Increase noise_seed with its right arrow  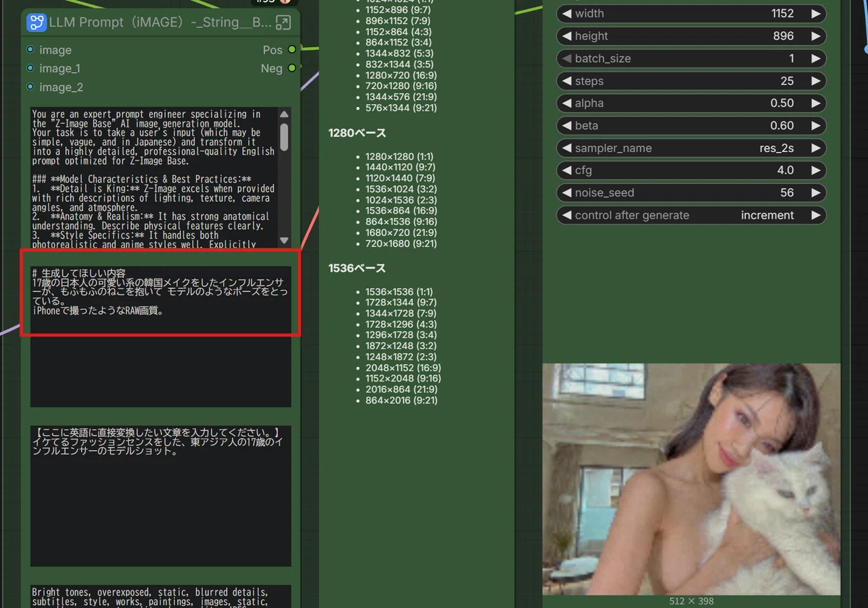(816, 193)
